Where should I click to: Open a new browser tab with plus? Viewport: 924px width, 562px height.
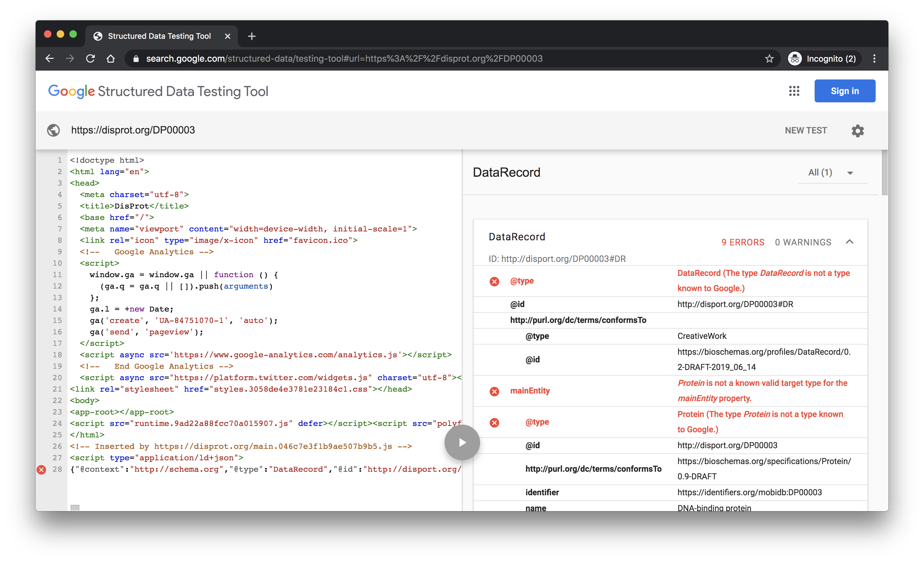point(252,36)
